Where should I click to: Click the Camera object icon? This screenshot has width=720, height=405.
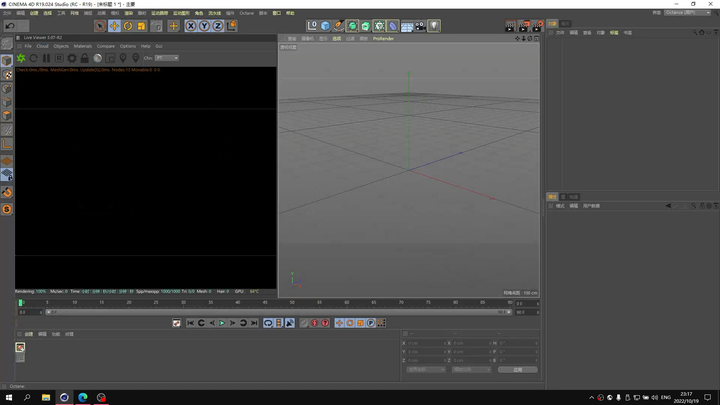(420, 26)
